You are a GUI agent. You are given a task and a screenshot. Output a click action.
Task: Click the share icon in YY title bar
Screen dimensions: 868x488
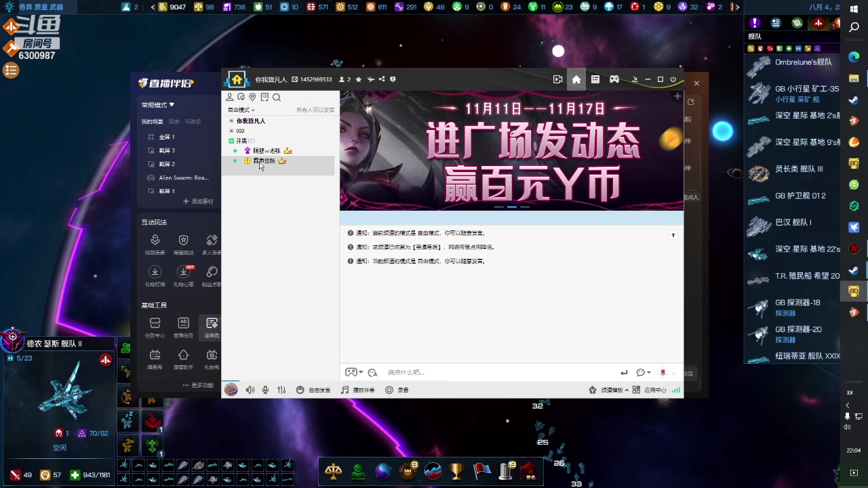coord(382,79)
